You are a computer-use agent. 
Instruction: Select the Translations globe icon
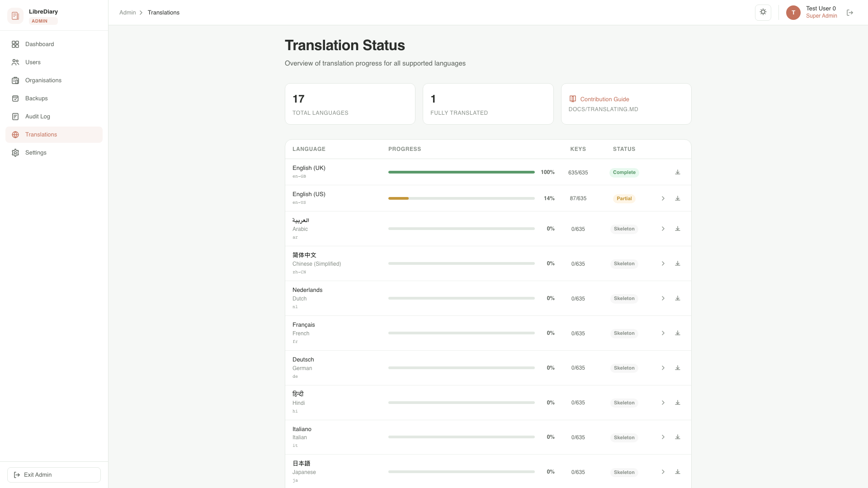[16, 134]
